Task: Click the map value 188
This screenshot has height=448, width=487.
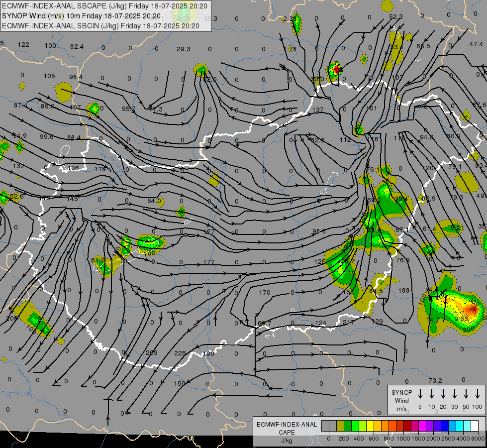Action: (x=404, y=290)
